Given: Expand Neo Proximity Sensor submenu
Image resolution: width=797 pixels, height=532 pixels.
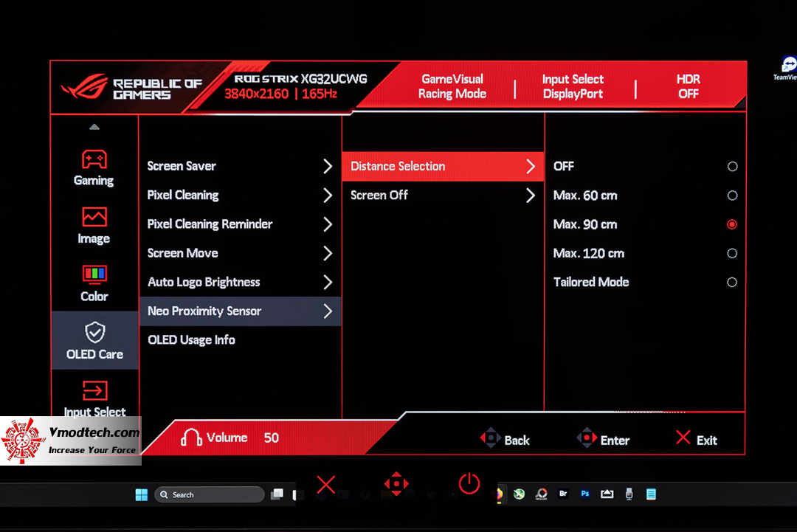Looking at the screenshot, I should [x=240, y=311].
